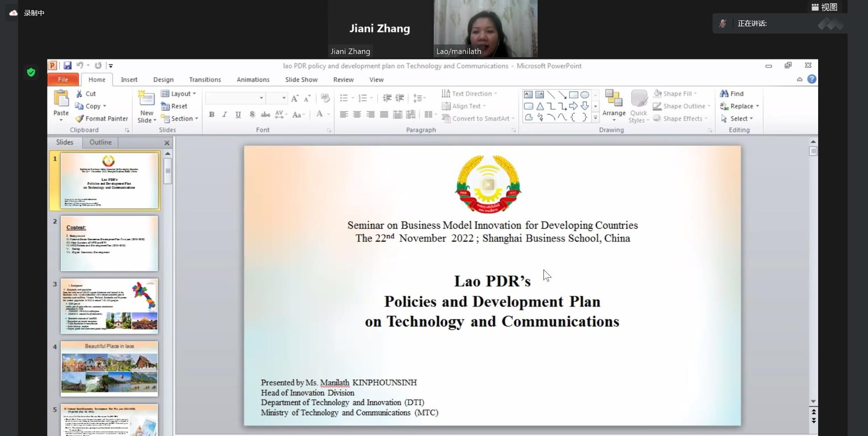Toggle Bold formatting
Image resolution: width=868 pixels, height=436 pixels.
click(211, 114)
